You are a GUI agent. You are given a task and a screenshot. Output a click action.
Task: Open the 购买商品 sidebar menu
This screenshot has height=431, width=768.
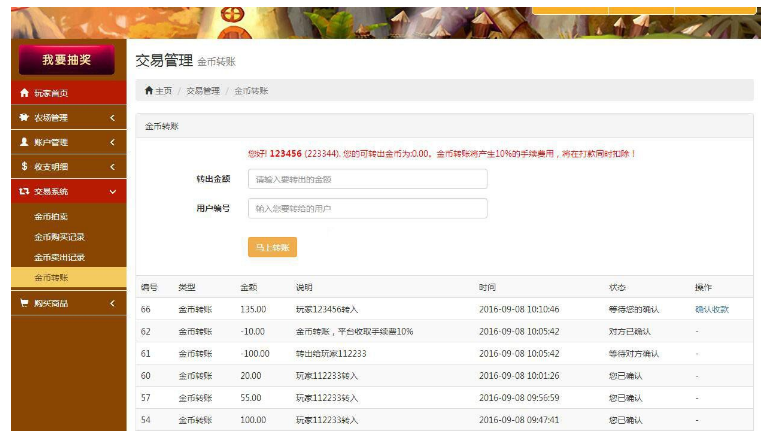point(69,303)
